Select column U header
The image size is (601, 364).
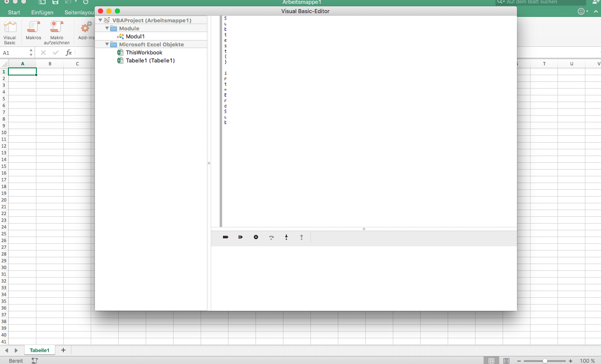(571, 64)
